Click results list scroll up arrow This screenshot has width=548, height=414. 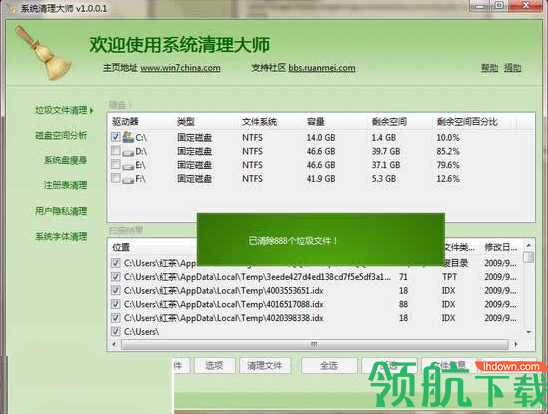pyautogui.click(x=529, y=246)
